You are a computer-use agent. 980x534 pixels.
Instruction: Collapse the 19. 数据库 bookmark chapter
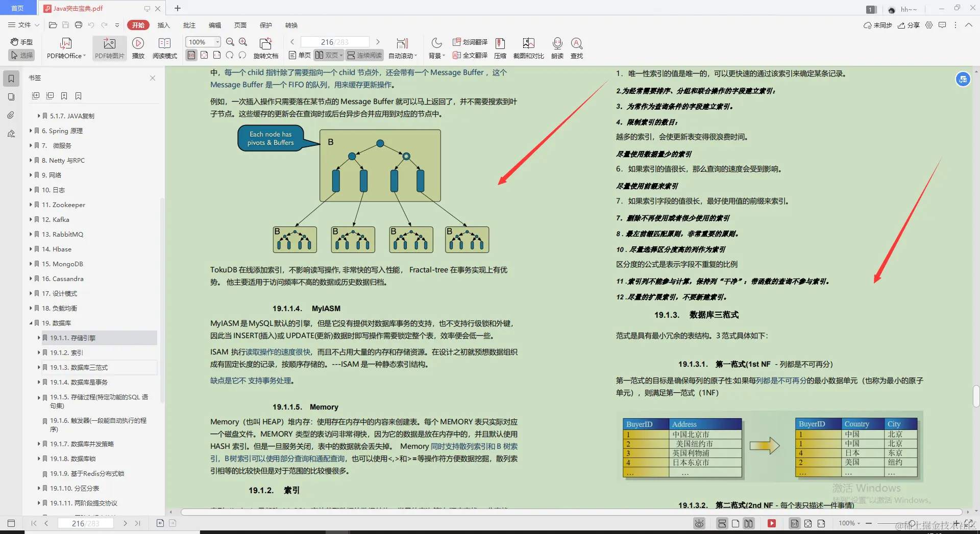coord(32,322)
